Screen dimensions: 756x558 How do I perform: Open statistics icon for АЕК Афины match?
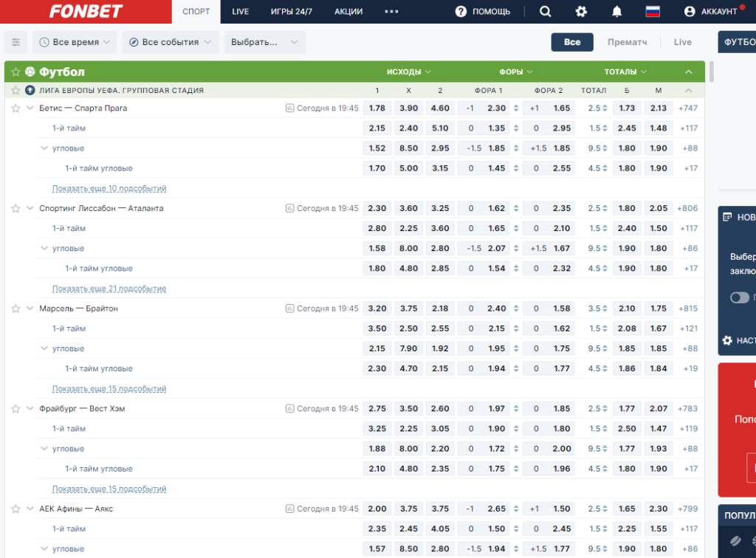[289, 509]
